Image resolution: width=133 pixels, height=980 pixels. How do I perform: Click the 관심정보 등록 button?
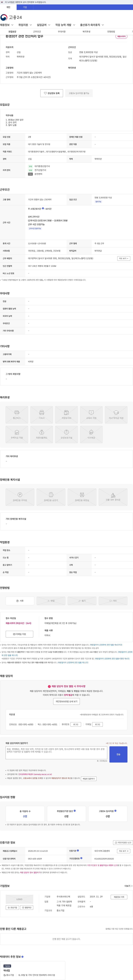click(52, 93)
